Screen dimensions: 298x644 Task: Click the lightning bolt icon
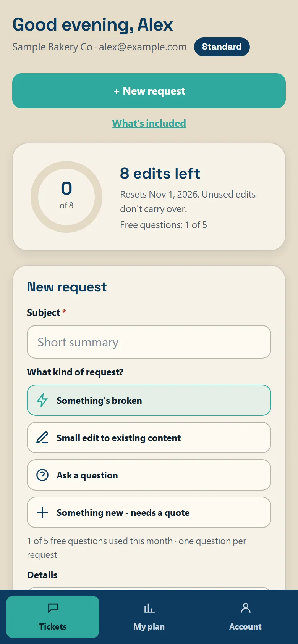coord(42,400)
